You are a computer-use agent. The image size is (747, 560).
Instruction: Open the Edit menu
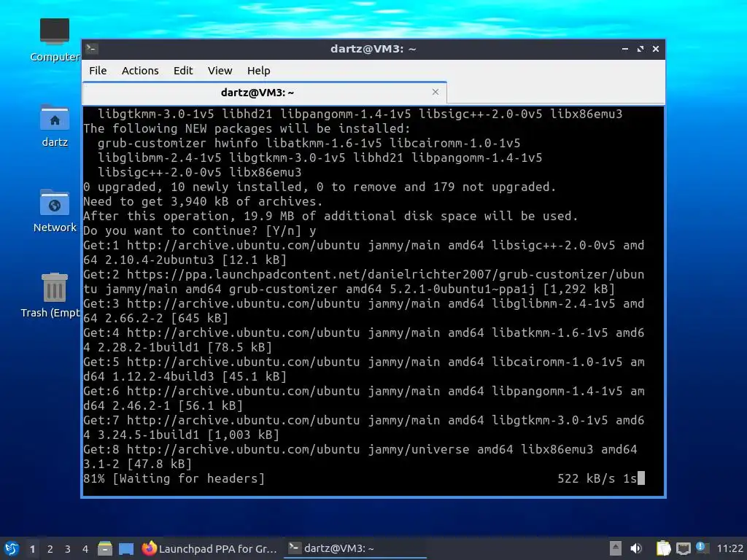click(183, 71)
